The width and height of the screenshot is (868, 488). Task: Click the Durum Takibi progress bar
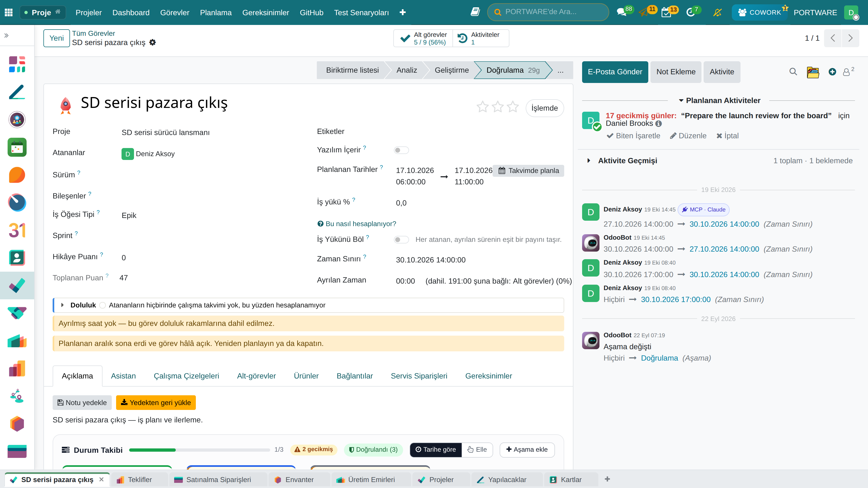coord(199,450)
